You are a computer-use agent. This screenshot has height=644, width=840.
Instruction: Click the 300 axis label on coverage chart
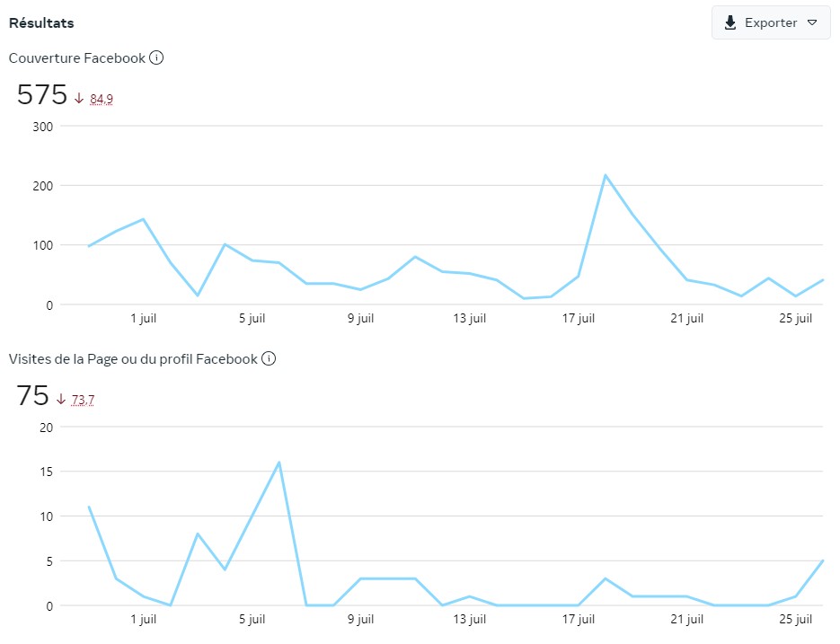coord(43,127)
